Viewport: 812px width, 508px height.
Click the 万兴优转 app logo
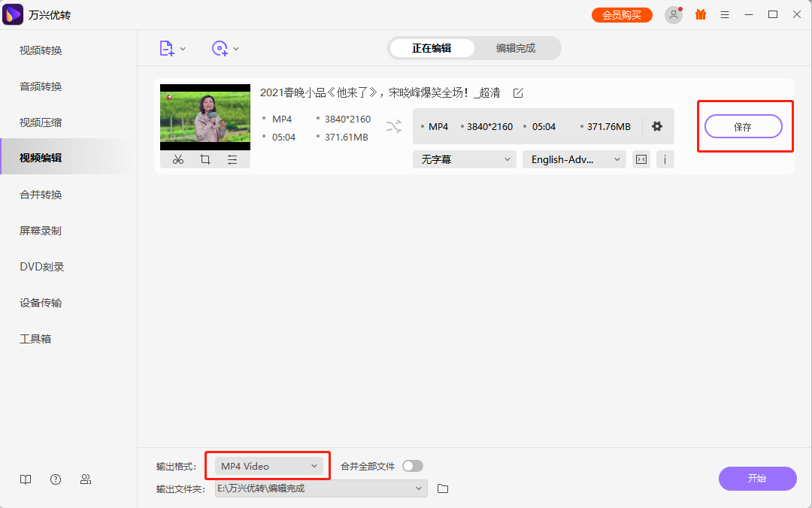click(x=13, y=14)
